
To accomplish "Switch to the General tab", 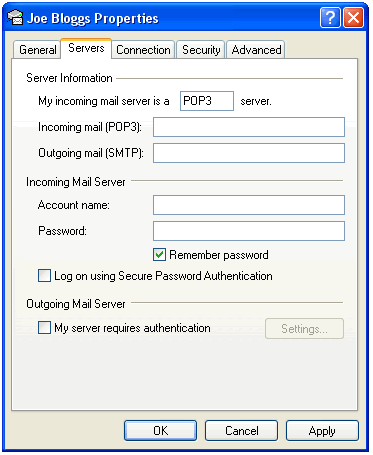I will click(37, 50).
